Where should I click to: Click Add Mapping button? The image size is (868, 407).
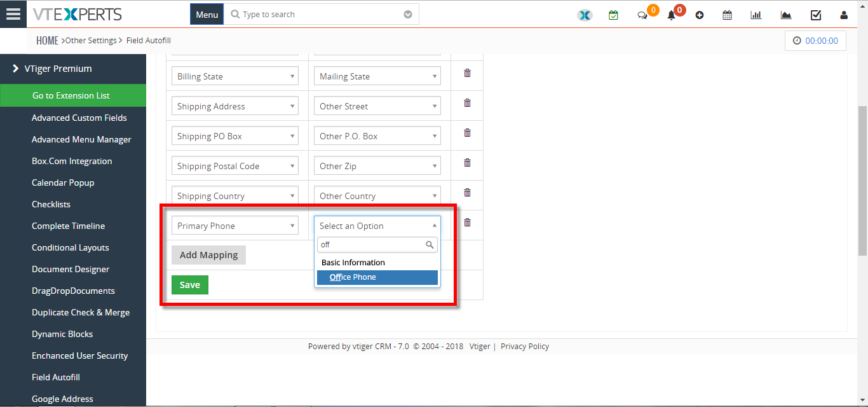[208, 255]
